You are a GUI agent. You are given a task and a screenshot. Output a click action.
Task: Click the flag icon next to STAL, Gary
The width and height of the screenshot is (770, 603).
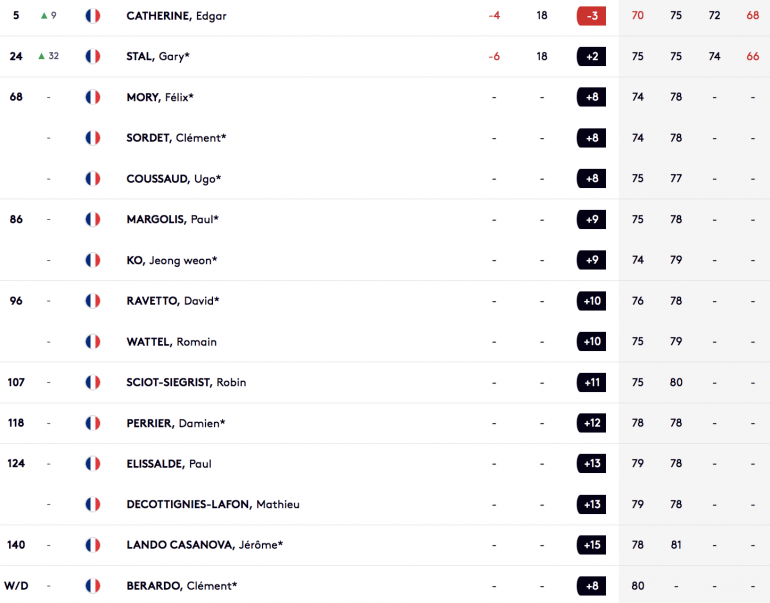click(x=93, y=57)
